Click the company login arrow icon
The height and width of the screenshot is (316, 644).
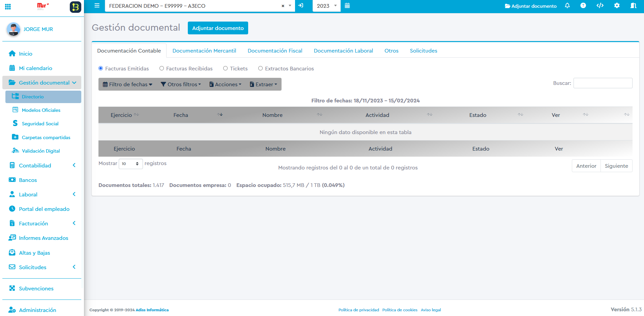[x=301, y=6]
